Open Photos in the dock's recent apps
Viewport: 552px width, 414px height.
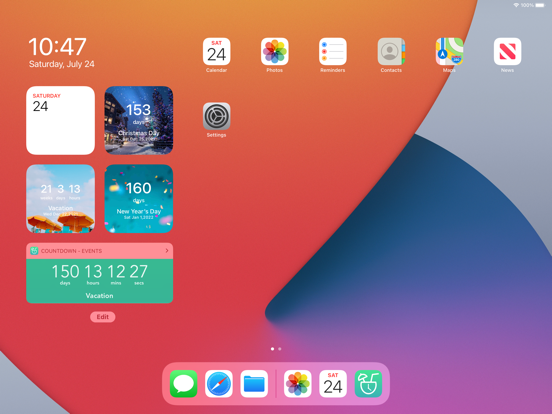[297, 384]
